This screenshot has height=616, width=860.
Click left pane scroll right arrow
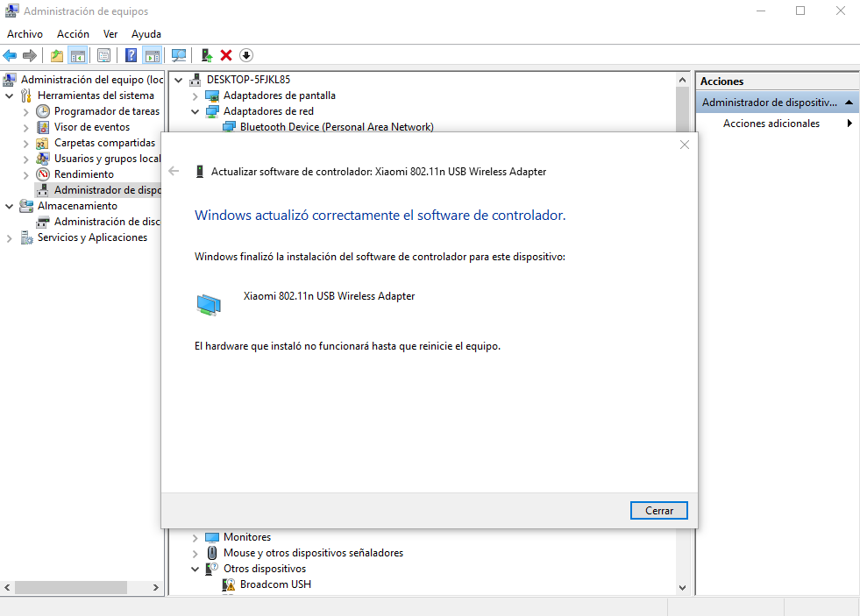click(156, 587)
